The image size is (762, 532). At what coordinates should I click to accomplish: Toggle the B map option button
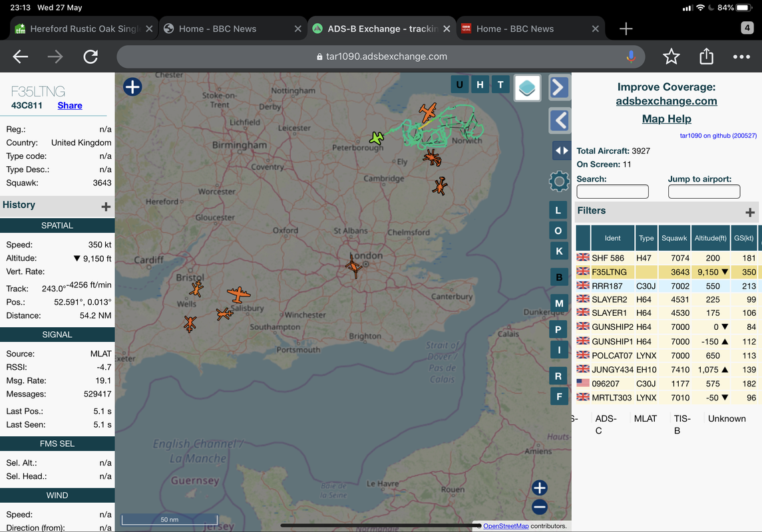pyautogui.click(x=559, y=277)
